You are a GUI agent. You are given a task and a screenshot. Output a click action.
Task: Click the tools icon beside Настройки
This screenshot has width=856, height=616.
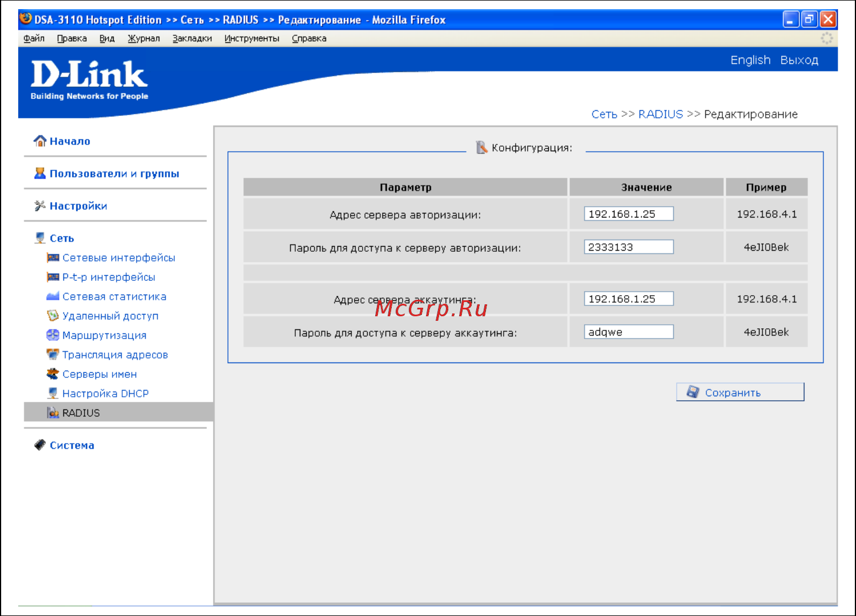pos(40,206)
